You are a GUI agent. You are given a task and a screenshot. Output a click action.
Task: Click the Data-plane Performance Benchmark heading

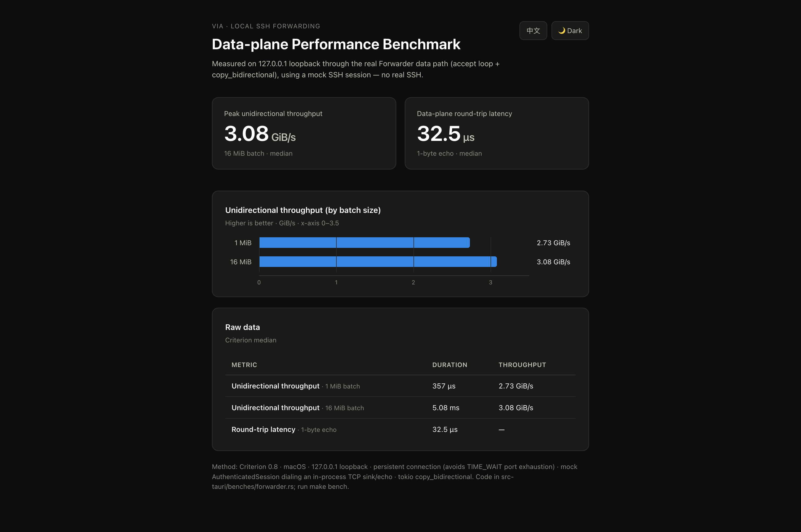[336, 44]
